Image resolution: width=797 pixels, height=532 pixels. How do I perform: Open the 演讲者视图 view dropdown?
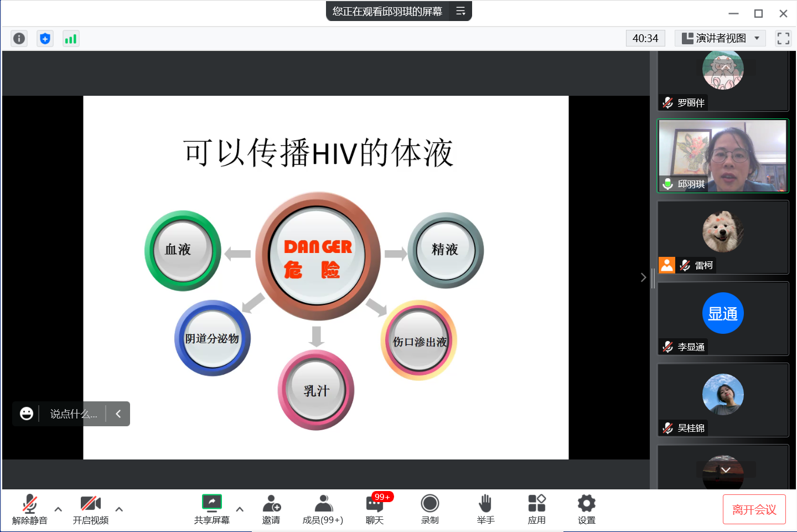tap(720, 38)
